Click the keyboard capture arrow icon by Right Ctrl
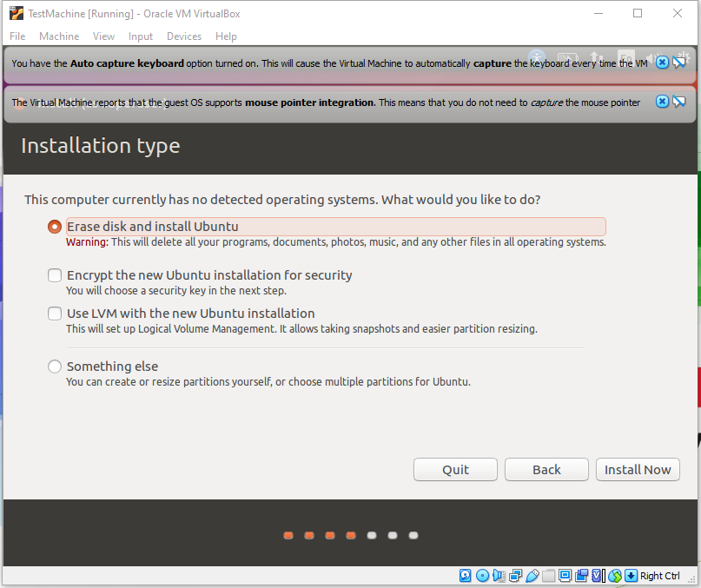The width and height of the screenshot is (701, 588). (632, 576)
